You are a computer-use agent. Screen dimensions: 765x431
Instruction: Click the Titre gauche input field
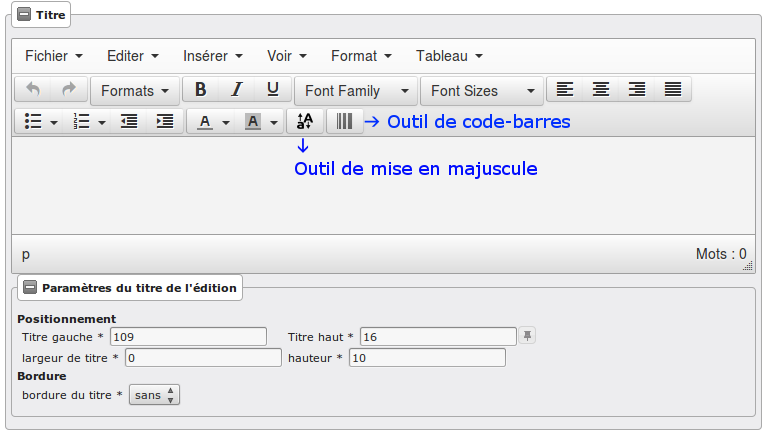pos(188,336)
